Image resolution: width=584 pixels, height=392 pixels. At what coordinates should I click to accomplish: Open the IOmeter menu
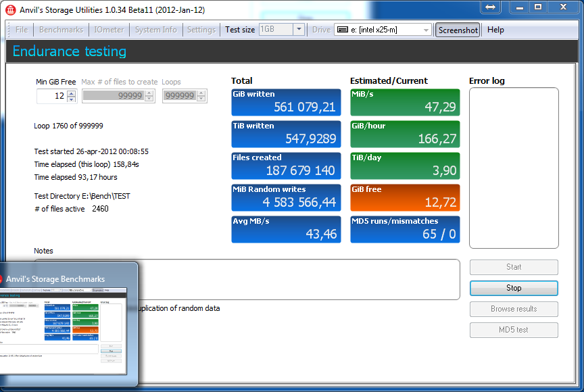[x=109, y=30]
